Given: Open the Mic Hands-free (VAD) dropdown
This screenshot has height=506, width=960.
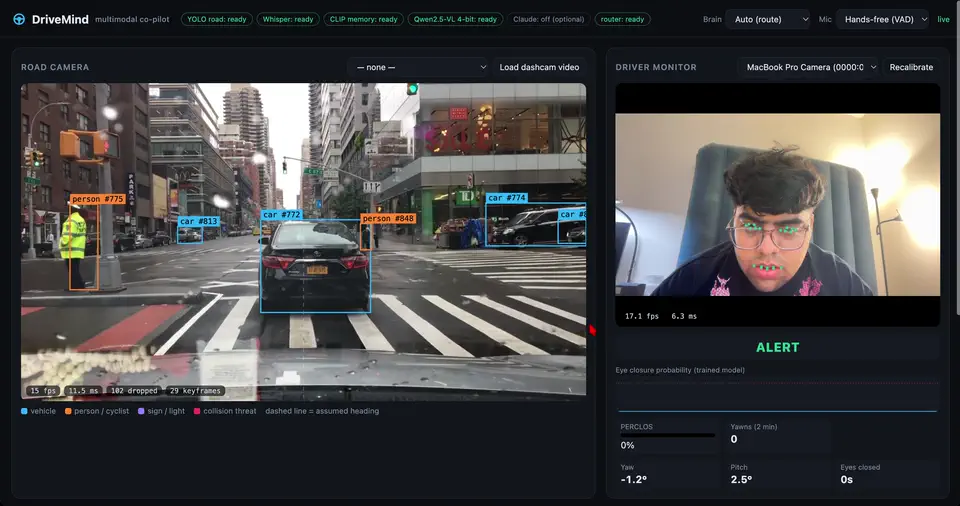Looking at the screenshot, I should [883, 20].
